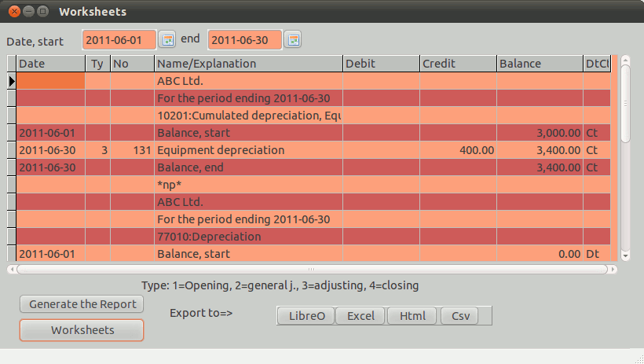Sort by the Date column header
Viewport: 644px width, 364px height.
coord(50,64)
